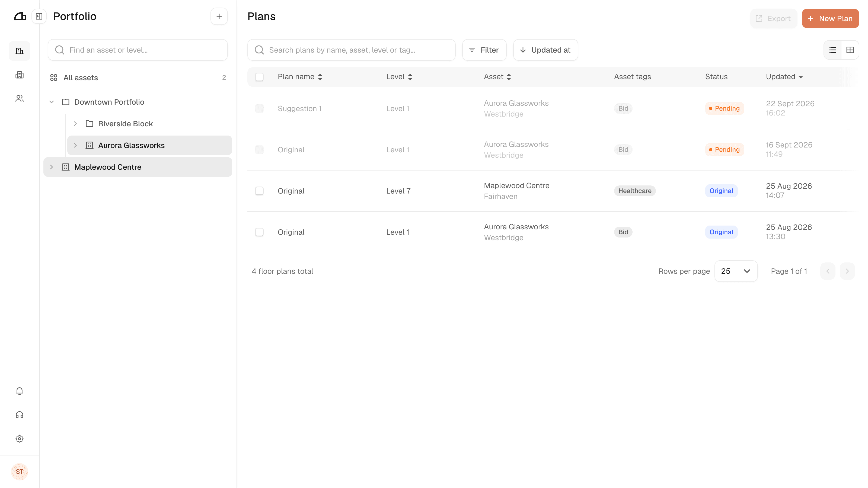Select Aurora Glassworks in the tree
Viewport: 868px width, 488px height.
150,146
